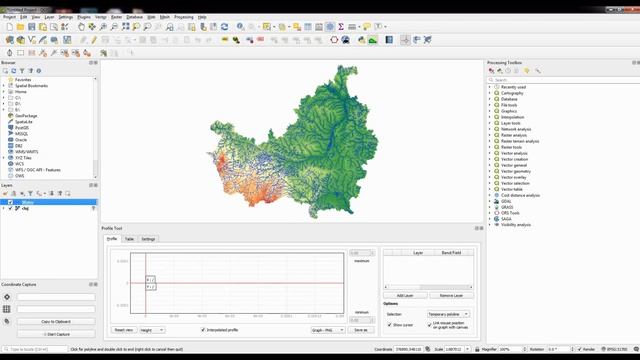Click the Copy to Clipboard button
The height and width of the screenshot is (360, 640).
coord(56,322)
